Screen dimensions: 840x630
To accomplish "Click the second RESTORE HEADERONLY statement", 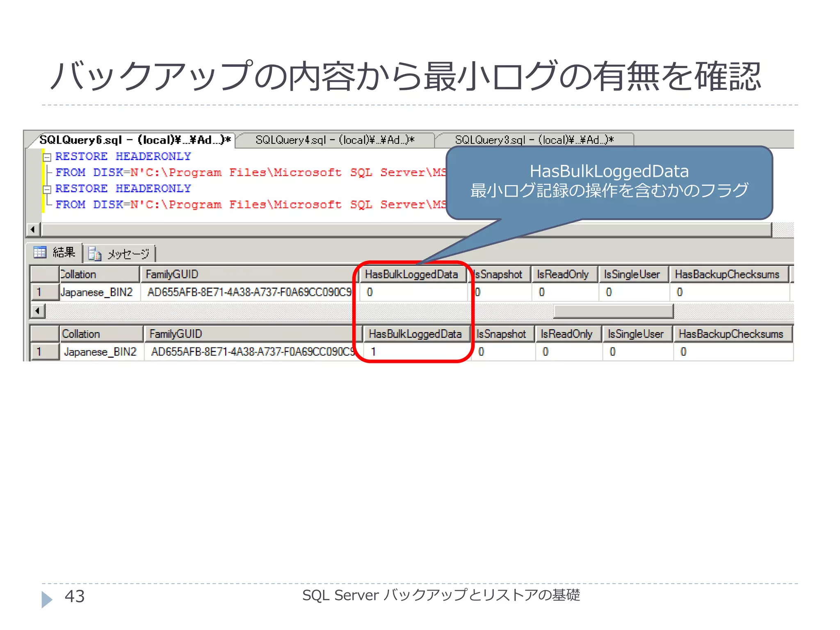I will (x=123, y=189).
